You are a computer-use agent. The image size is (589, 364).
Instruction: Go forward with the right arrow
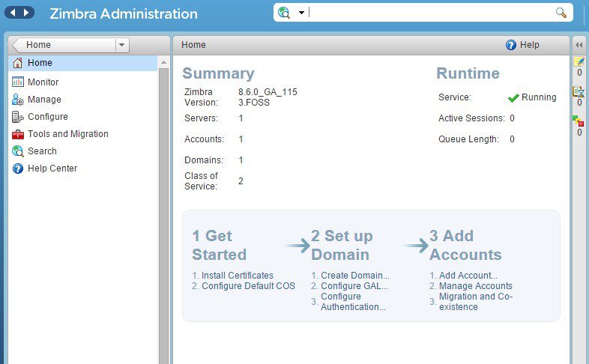(x=26, y=13)
